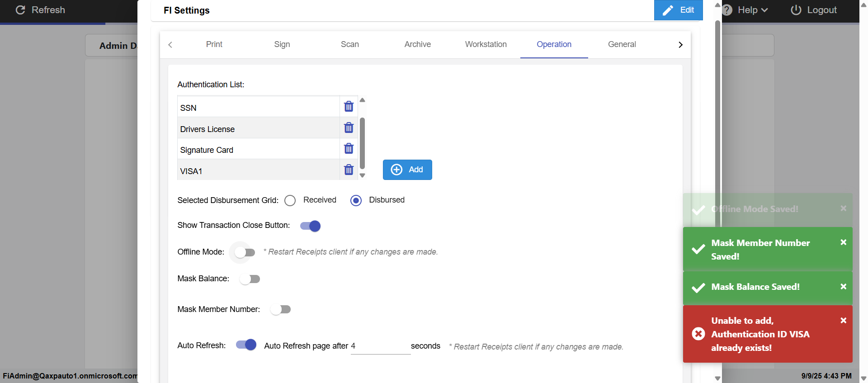Click the Refresh icon in header
The image size is (868, 383).
click(20, 10)
